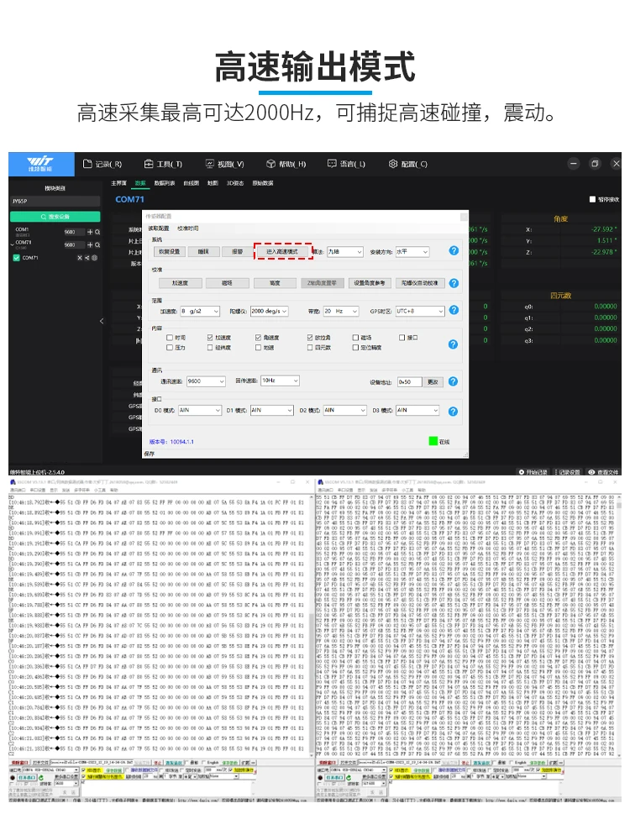Switch to the 原始数据 tab
This screenshot has width=630, height=840.
tap(263, 183)
